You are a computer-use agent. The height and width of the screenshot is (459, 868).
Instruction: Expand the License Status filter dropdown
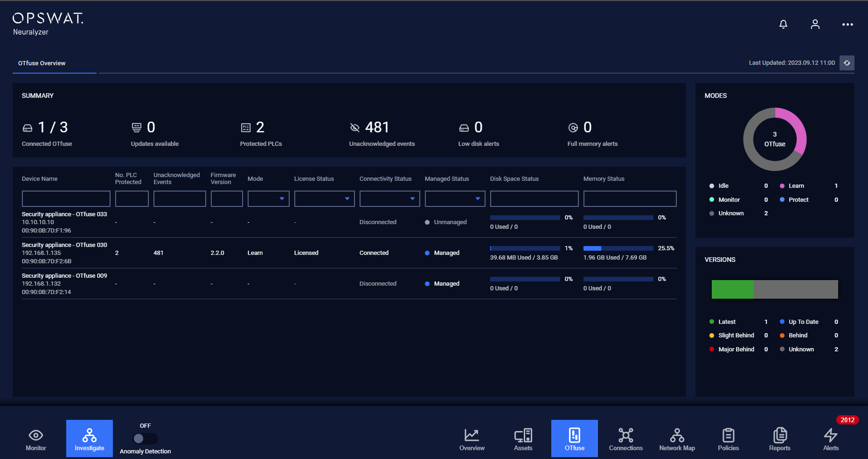click(x=325, y=199)
